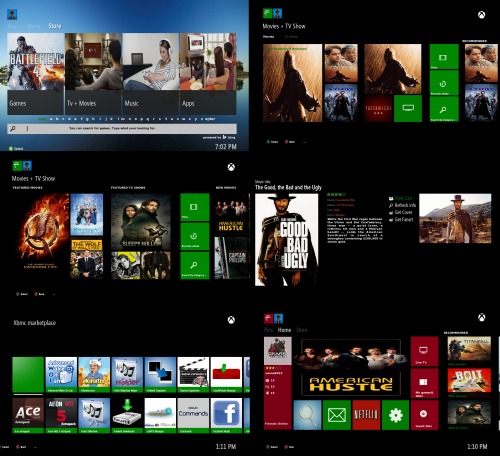500x456 pixels.
Task: Click the avatar icon on blue Store screen
Action: (x=12, y=14)
